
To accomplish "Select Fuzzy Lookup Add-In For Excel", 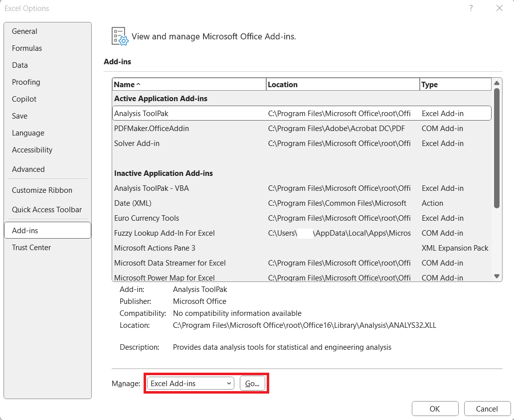I will [x=302, y=233].
